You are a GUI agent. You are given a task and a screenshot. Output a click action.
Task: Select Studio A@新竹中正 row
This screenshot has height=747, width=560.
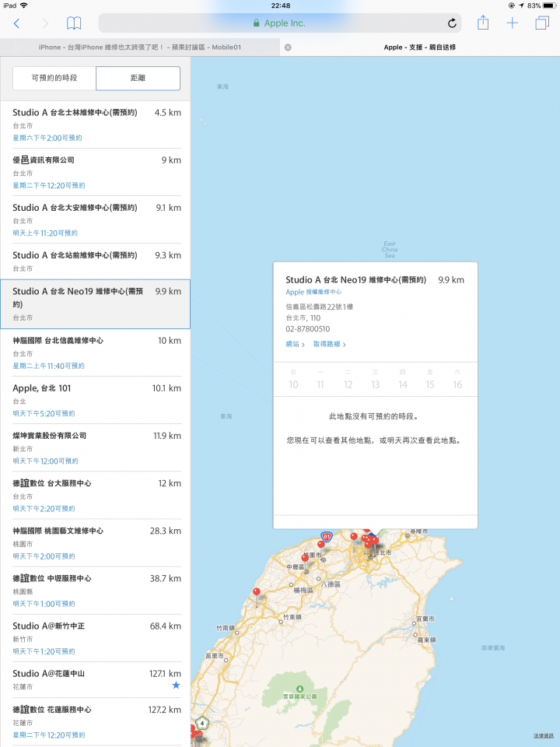[95, 638]
